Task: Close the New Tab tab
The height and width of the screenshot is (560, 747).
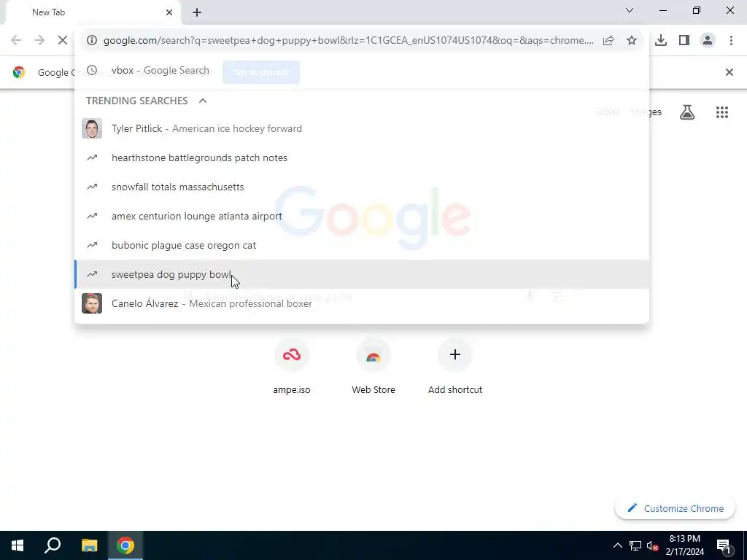Action: point(169,12)
